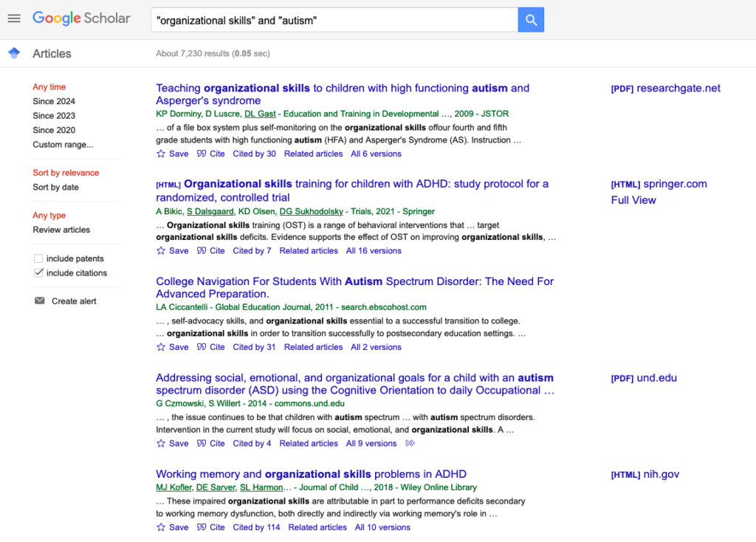
Task: Show All 16 versions of ADHD trial
Action: (x=374, y=251)
